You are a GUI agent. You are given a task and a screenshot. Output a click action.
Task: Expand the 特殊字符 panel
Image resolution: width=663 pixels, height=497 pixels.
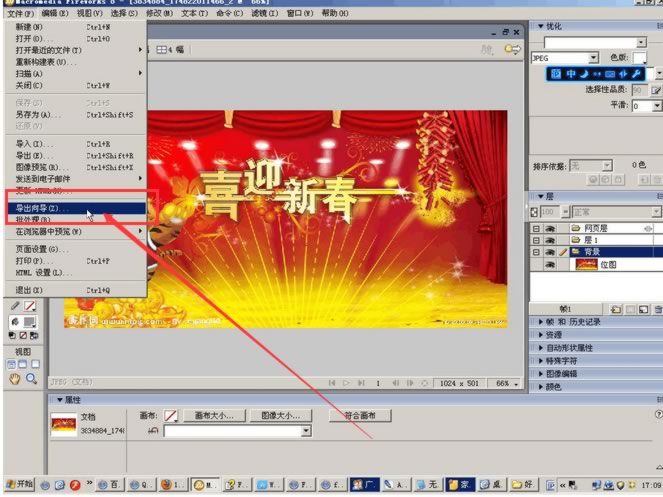point(540,361)
